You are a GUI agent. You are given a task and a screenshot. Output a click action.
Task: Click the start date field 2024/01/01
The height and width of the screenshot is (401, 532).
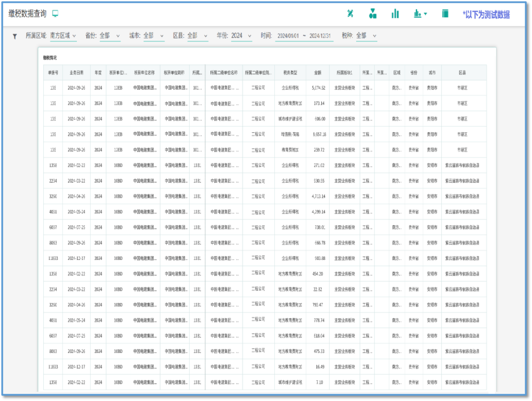tap(288, 36)
